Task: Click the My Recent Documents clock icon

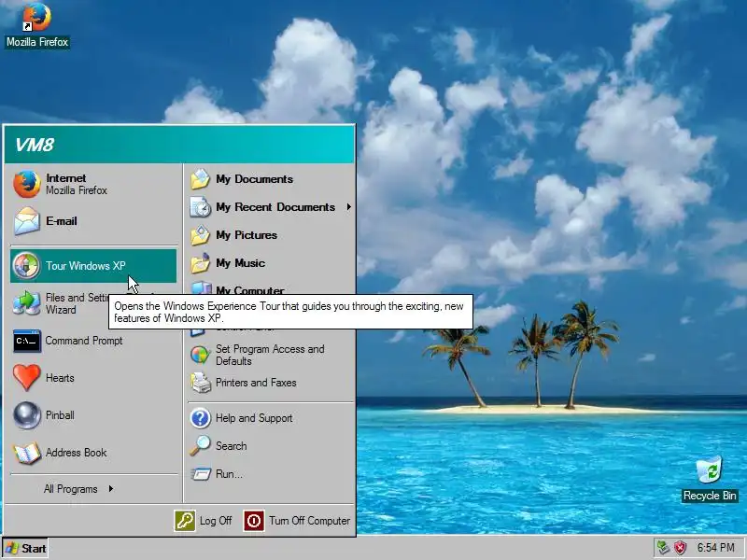Action: pos(200,207)
